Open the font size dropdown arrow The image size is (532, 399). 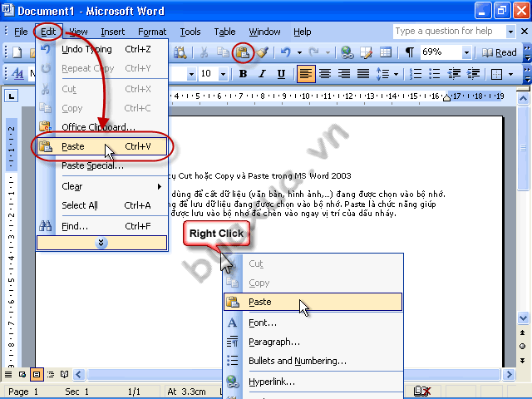[x=223, y=74]
